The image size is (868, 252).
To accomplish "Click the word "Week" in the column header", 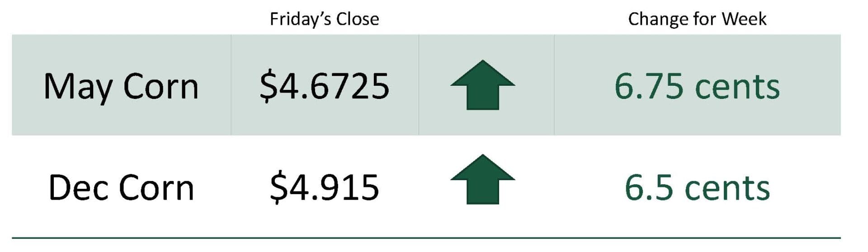I will [744, 19].
